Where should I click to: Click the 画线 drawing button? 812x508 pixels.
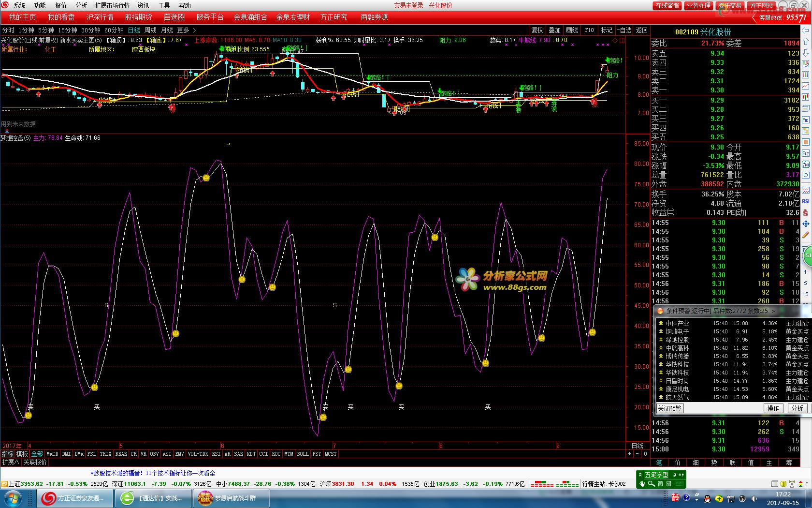(x=572, y=30)
